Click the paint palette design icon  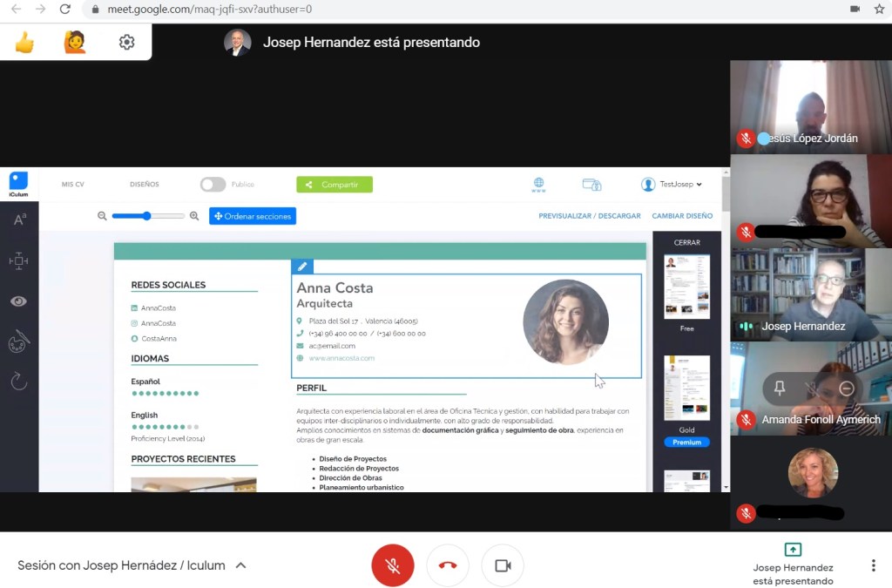point(18,341)
